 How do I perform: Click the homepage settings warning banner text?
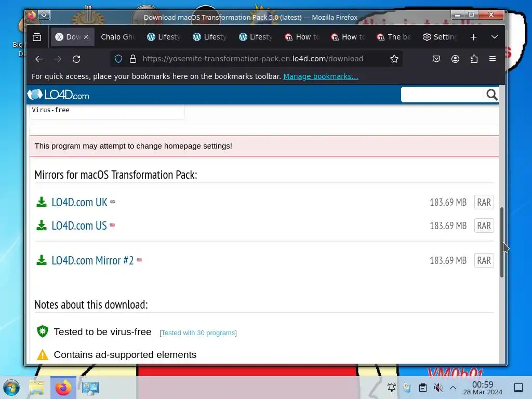[x=134, y=146]
